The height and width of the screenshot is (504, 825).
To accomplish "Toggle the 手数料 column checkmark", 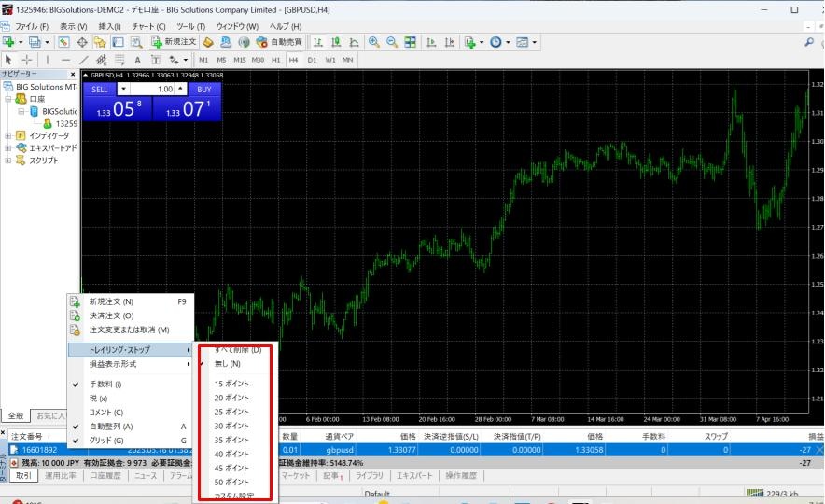I will tap(105, 384).
